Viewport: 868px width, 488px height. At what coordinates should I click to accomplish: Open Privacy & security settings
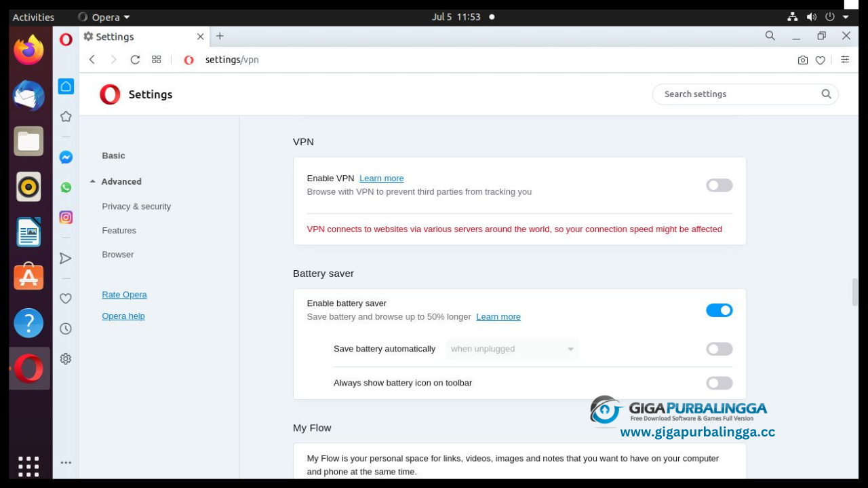pos(136,206)
